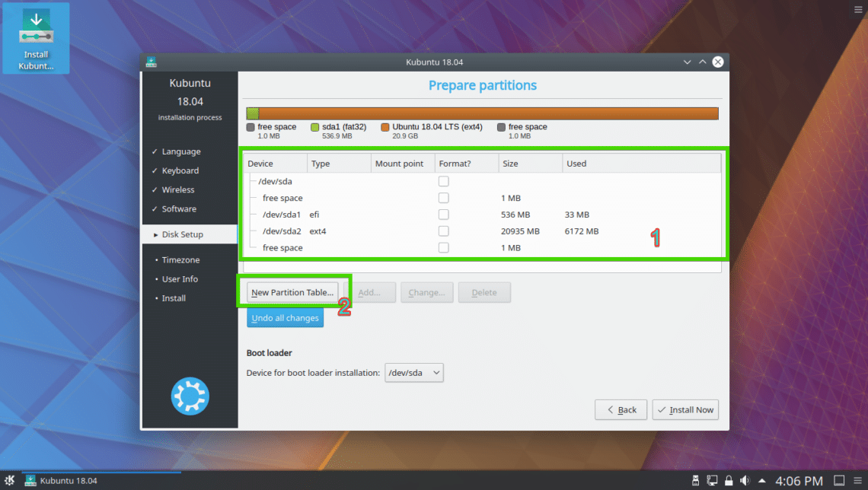Screen dimensions: 868x490
Task: Select the /dev/sda2 ext4 partition row
Action: 482,231
